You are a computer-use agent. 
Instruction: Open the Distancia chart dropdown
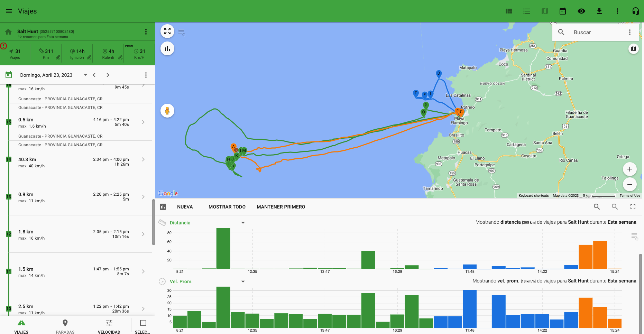pos(243,223)
